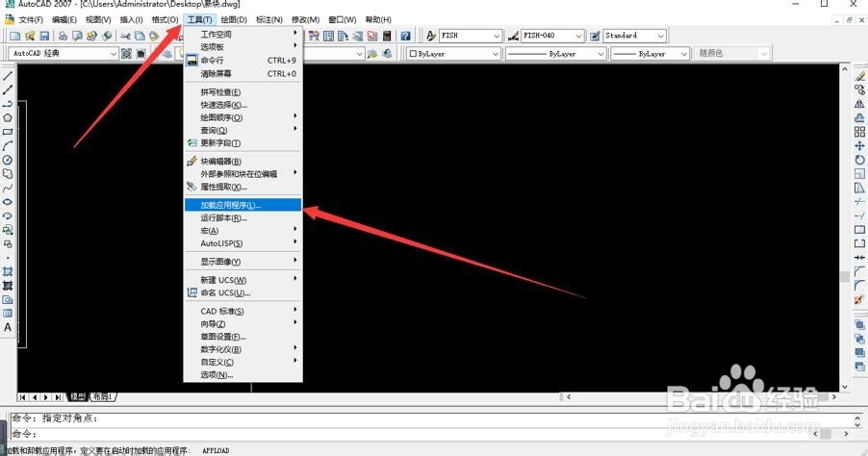The height and width of the screenshot is (456, 868).
Task: Click the Cut scissors icon
Action: (125, 36)
